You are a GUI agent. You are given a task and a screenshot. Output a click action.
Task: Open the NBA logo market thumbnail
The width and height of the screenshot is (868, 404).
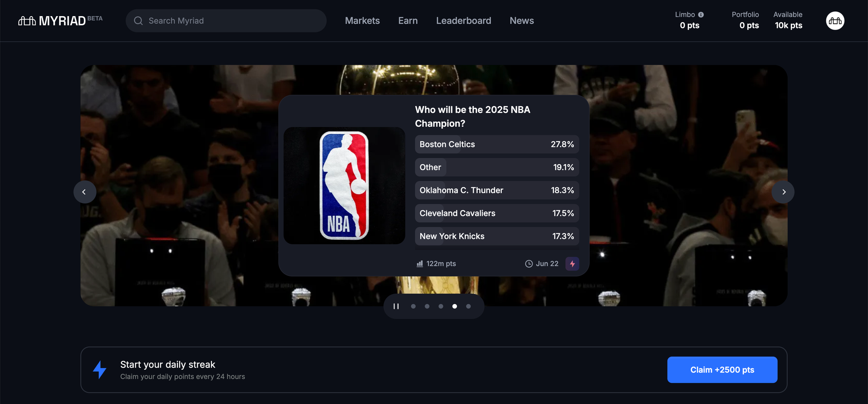(x=344, y=185)
